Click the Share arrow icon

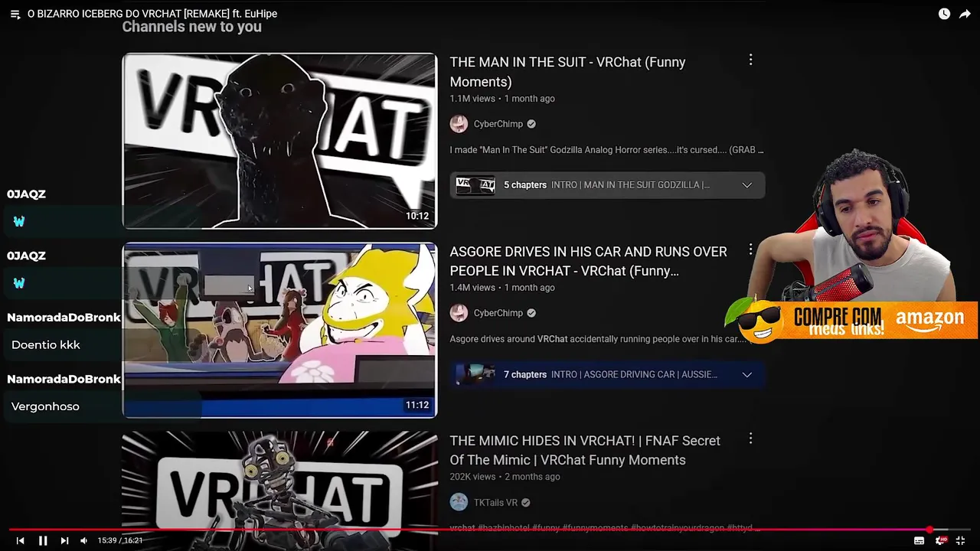[x=965, y=14]
